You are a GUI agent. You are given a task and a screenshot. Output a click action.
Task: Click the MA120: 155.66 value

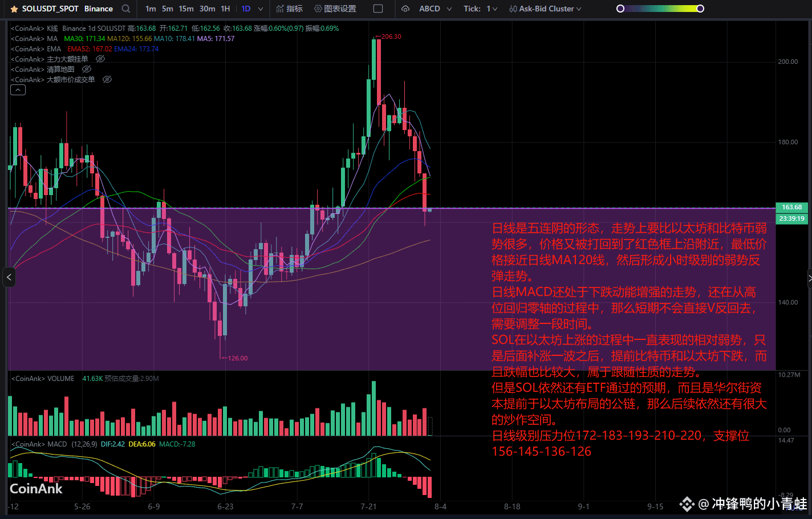coord(129,38)
